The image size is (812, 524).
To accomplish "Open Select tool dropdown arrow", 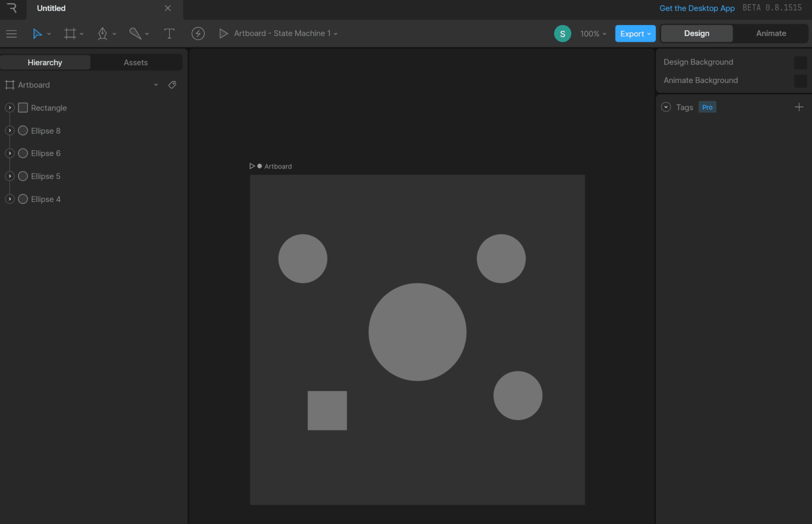I will (49, 34).
